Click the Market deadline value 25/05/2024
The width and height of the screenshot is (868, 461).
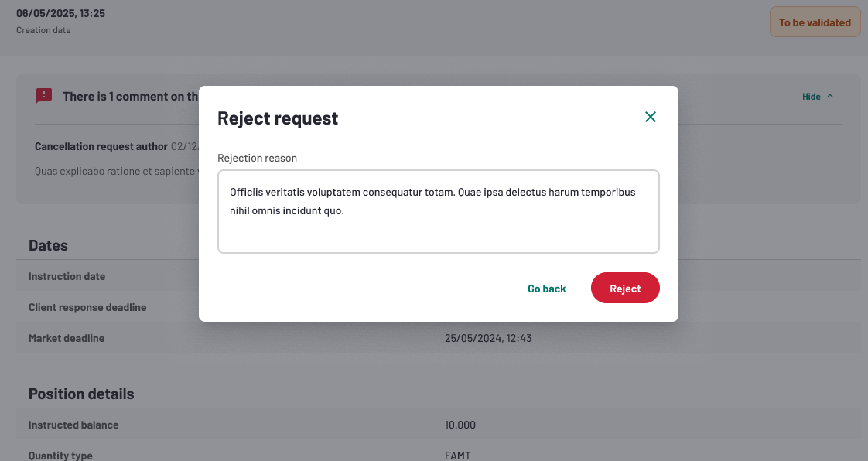(487, 338)
